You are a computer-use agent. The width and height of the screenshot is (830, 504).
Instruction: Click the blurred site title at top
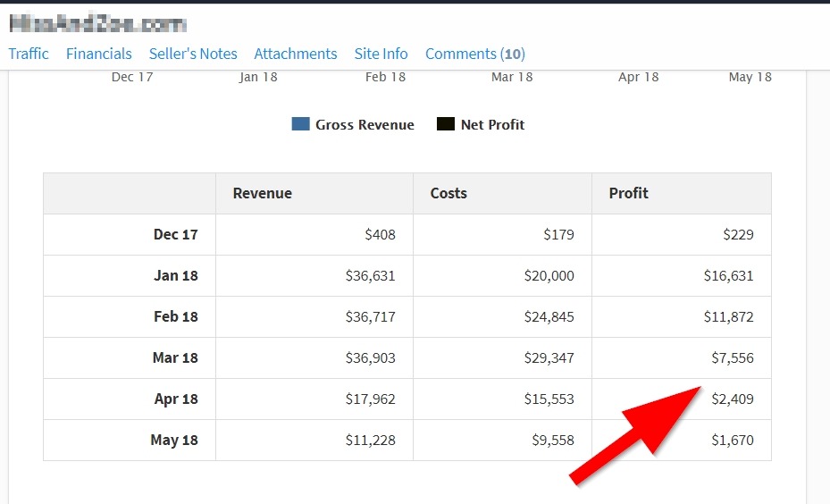click(96, 23)
